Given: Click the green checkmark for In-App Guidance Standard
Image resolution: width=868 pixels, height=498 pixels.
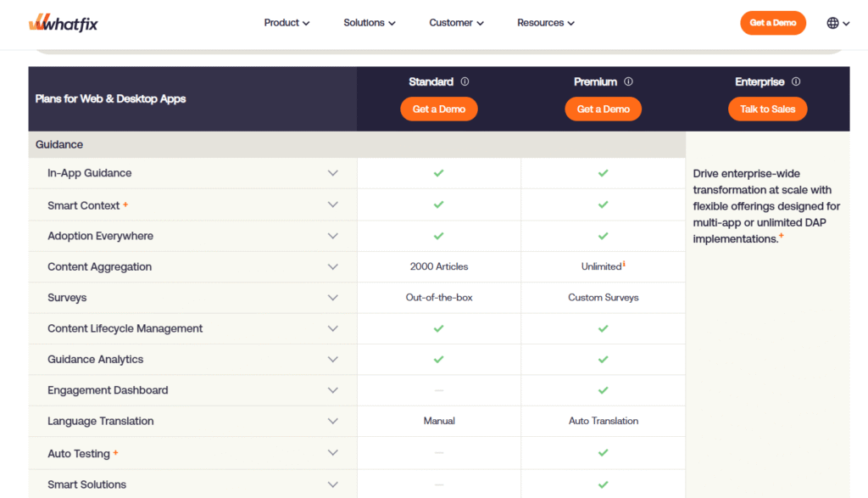Looking at the screenshot, I should tap(438, 173).
